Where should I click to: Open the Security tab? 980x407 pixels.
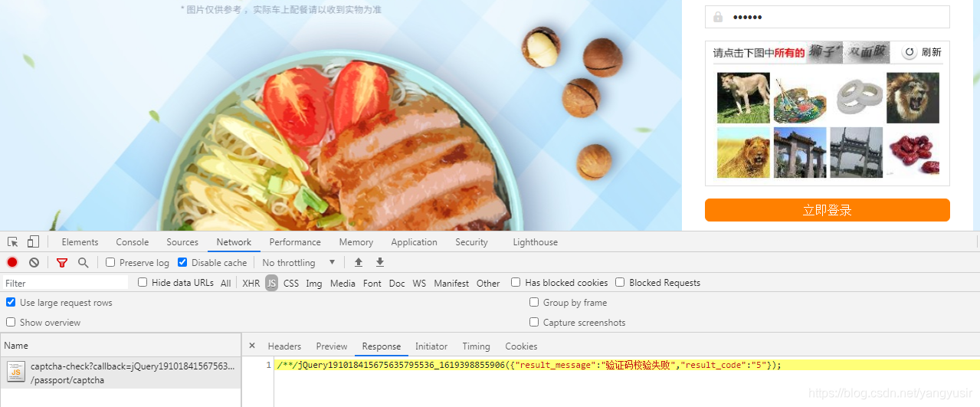tap(471, 242)
